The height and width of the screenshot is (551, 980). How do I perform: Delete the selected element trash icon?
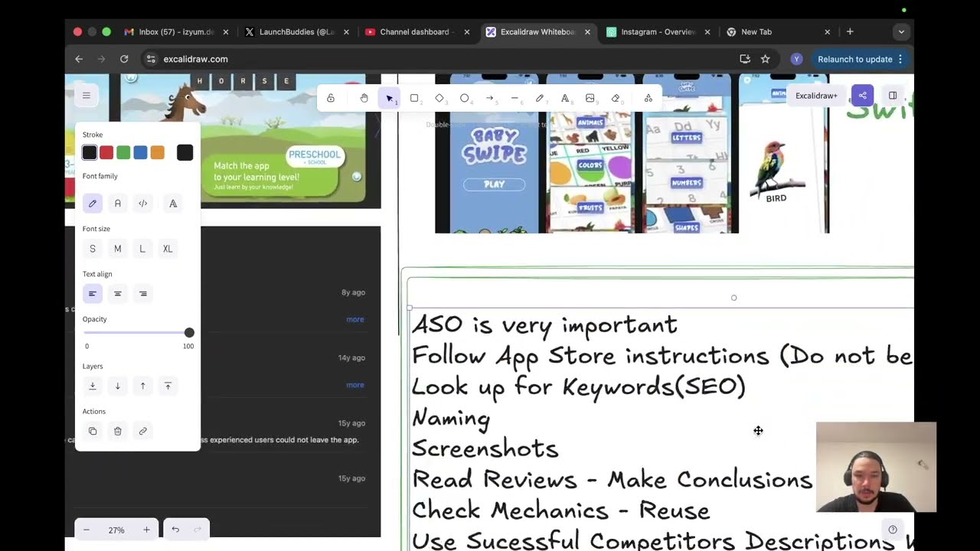click(x=118, y=431)
